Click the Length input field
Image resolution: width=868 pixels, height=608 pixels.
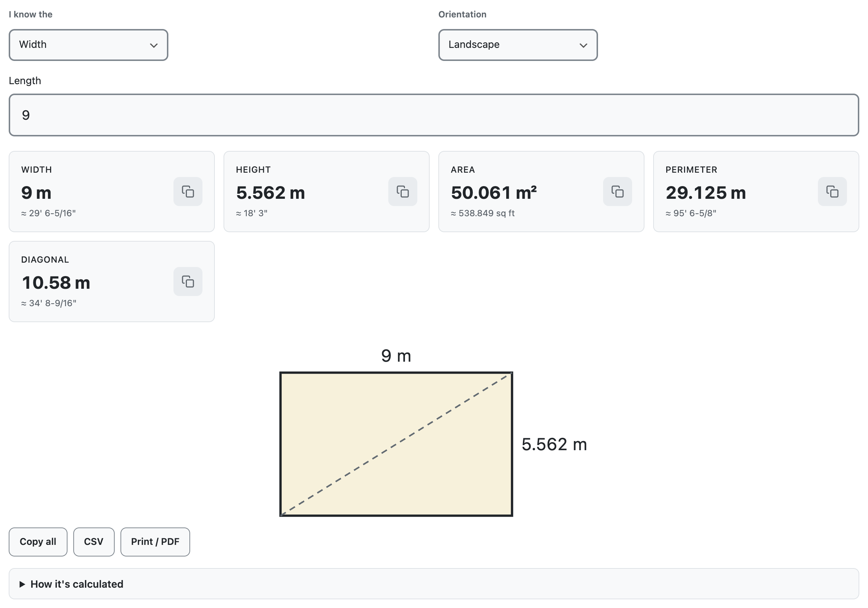click(x=434, y=115)
